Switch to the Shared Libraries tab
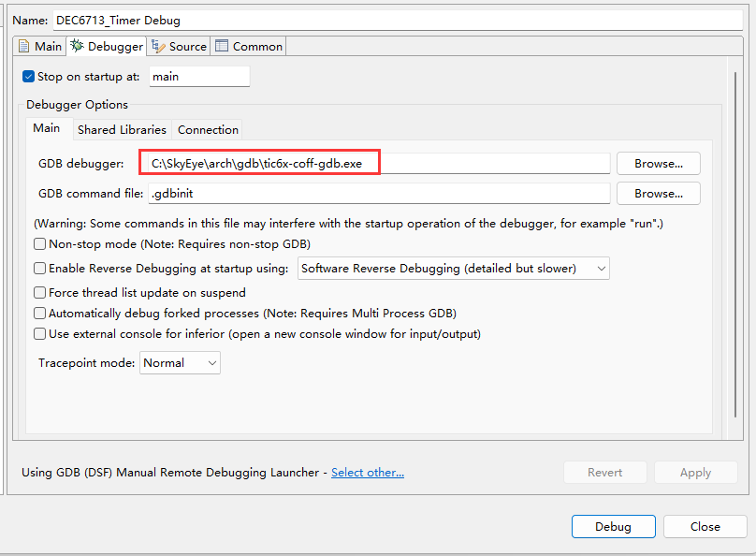 [x=122, y=130]
